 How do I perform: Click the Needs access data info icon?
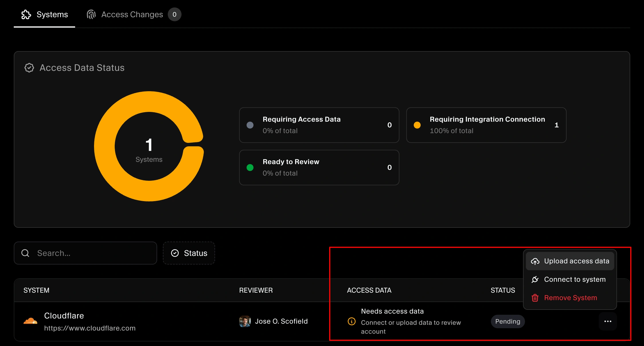352,321
